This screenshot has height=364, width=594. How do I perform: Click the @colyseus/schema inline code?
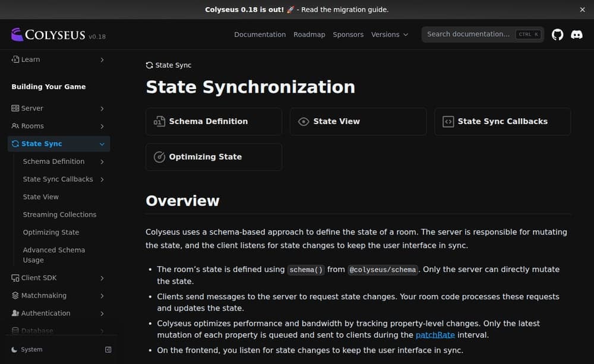click(383, 270)
